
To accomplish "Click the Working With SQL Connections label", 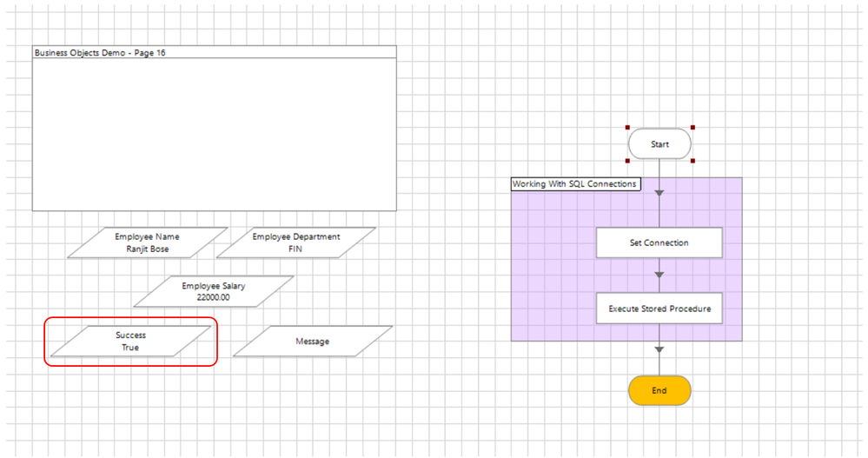I will tap(575, 184).
